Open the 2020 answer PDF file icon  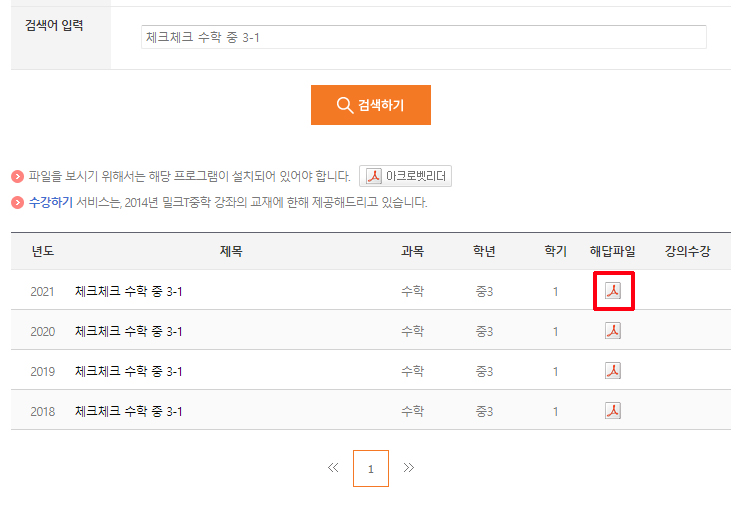(x=613, y=331)
